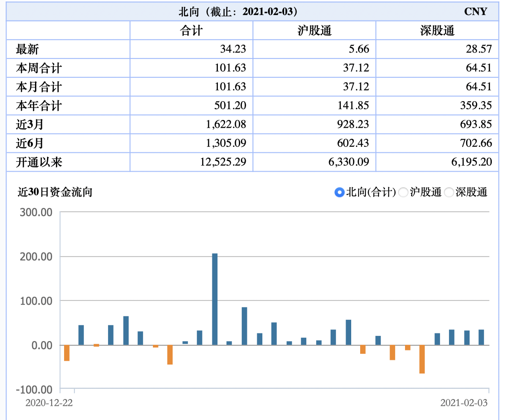505x420 pixels.
Task: Click the value 12,525.29 in 开通以来 row
Action: 223,162
